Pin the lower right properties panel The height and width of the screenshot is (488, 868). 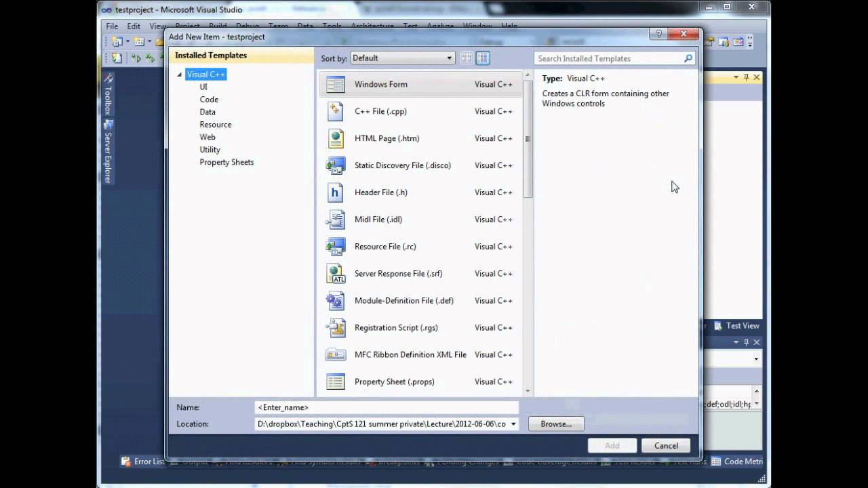747,342
